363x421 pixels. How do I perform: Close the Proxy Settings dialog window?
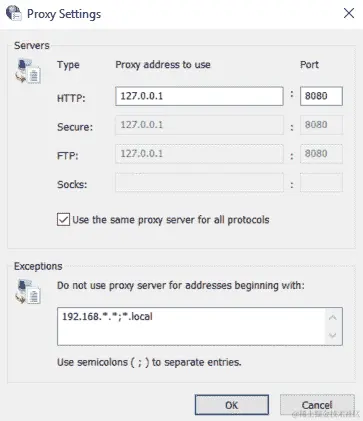349,13
